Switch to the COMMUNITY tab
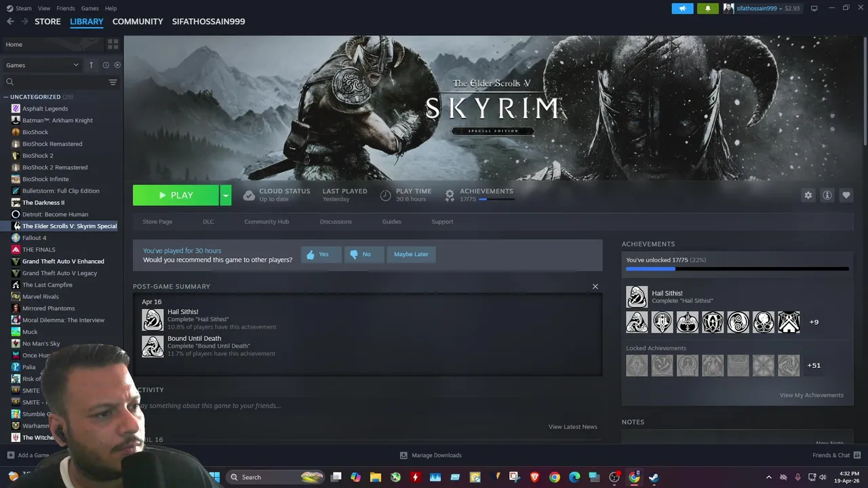The height and width of the screenshot is (488, 868). pos(138,22)
